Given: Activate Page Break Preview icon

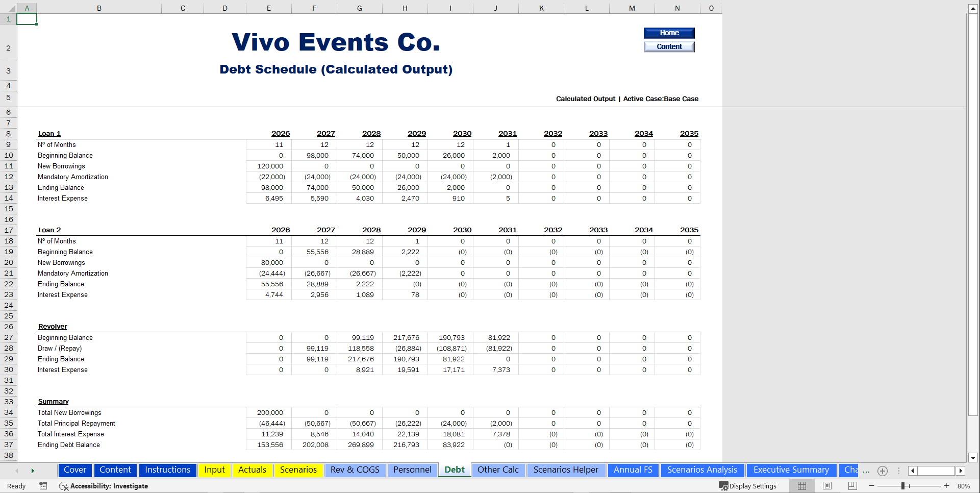Looking at the screenshot, I should pyautogui.click(x=853, y=486).
